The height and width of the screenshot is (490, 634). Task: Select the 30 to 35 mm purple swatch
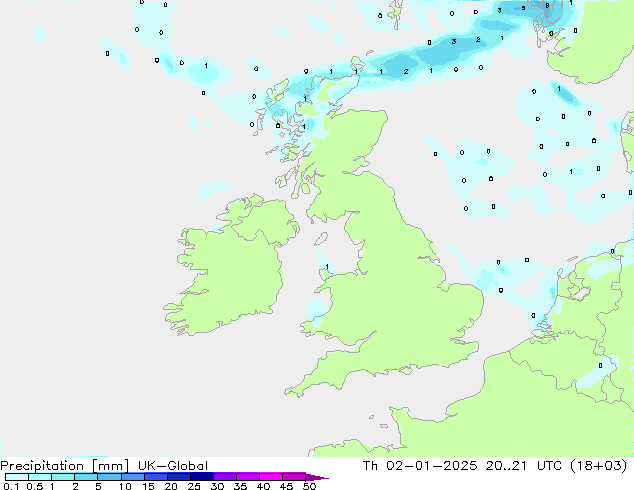click(x=225, y=477)
